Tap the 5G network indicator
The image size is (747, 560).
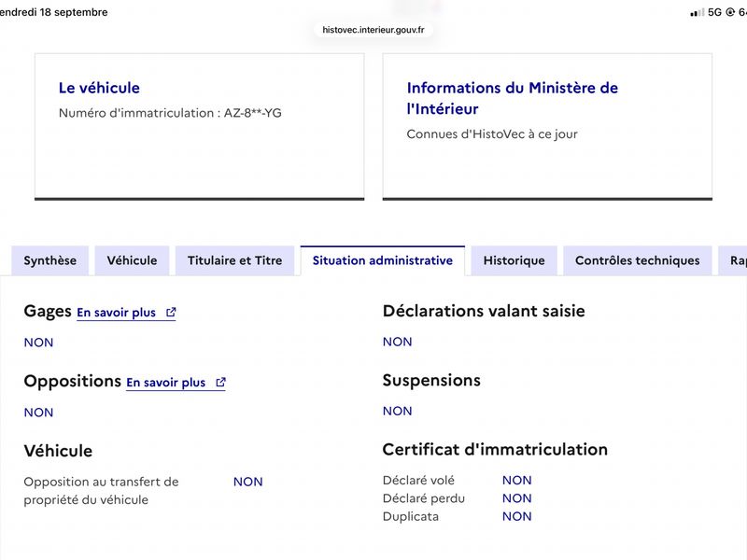pyautogui.click(x=714, y=12)
